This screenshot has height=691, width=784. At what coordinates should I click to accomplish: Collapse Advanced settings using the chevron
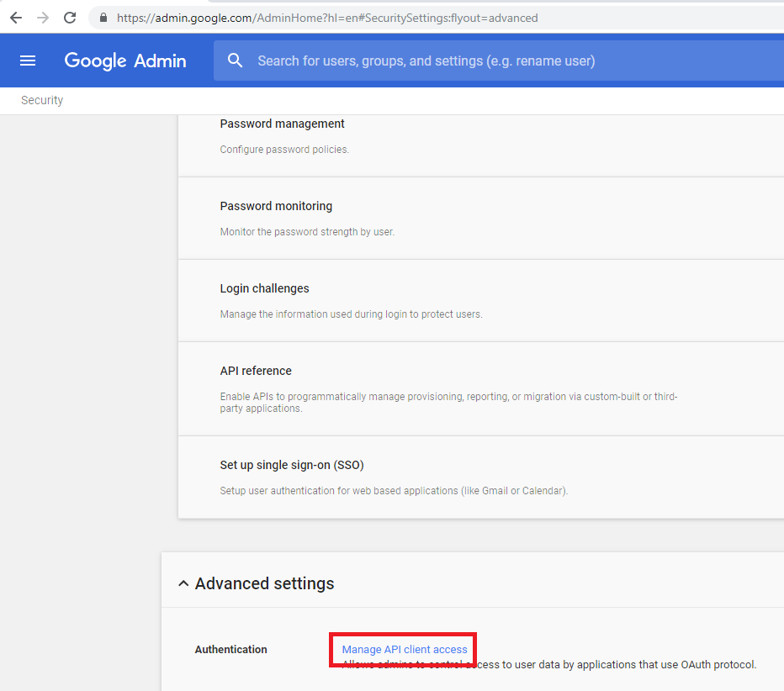click(183, 584)
